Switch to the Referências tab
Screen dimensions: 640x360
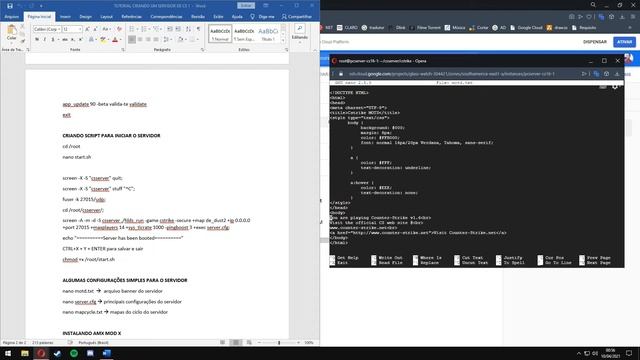pyautogui.click(x=131, y=17)
